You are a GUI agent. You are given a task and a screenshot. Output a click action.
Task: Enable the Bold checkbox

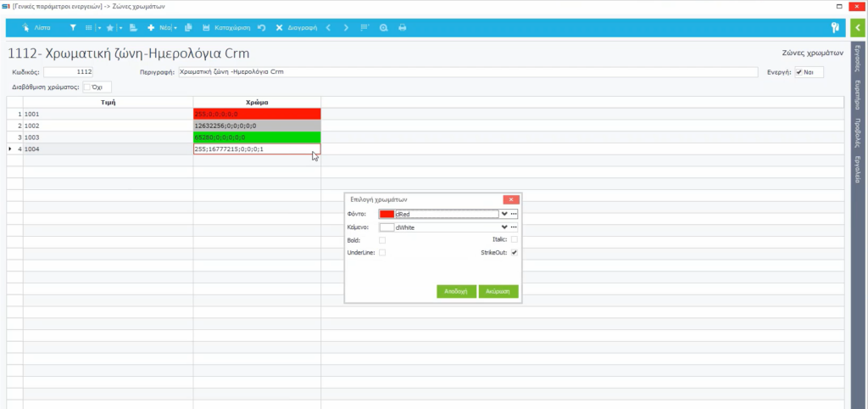(382, 240)
